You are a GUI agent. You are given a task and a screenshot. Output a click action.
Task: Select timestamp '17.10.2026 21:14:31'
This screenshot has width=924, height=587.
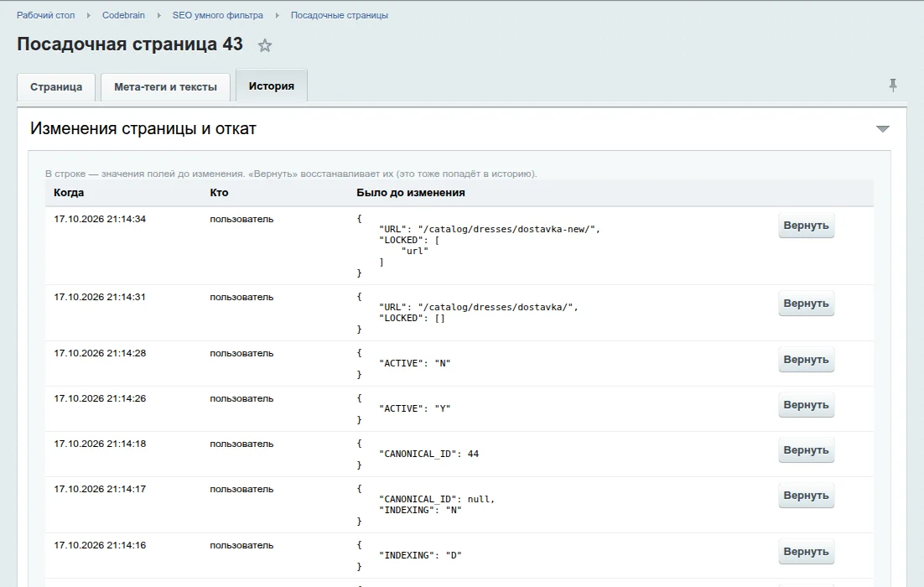click(100, 297)
